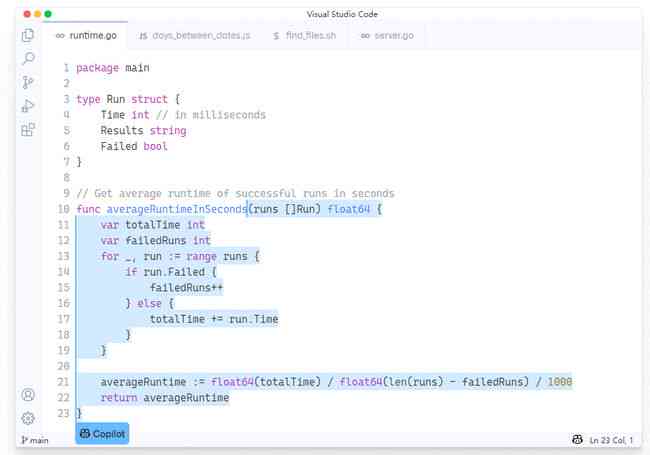This screenshot has height=455, width=650.
Task: Click 'struct' keyword on line 3
Action: [149, 99]
